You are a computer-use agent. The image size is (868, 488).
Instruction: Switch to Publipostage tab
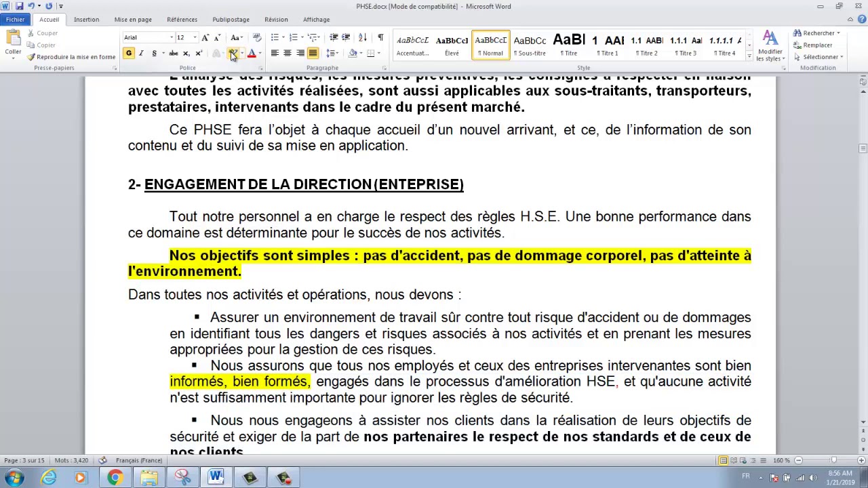coord(231,20)
